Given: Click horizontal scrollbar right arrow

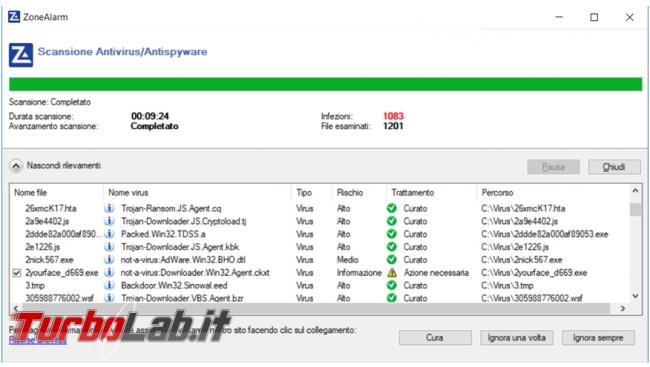Looking at the screenshot, I should [x=623, y=309].
